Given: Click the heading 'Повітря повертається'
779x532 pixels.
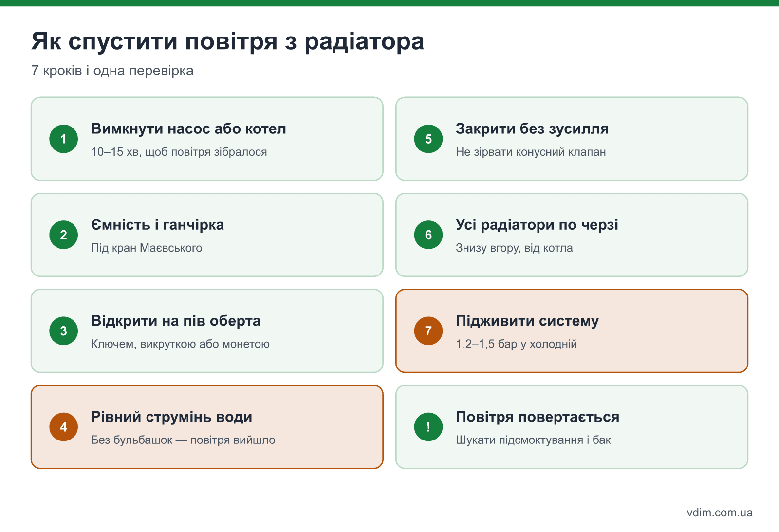Looking at the screenshot, I should [538, 417].
